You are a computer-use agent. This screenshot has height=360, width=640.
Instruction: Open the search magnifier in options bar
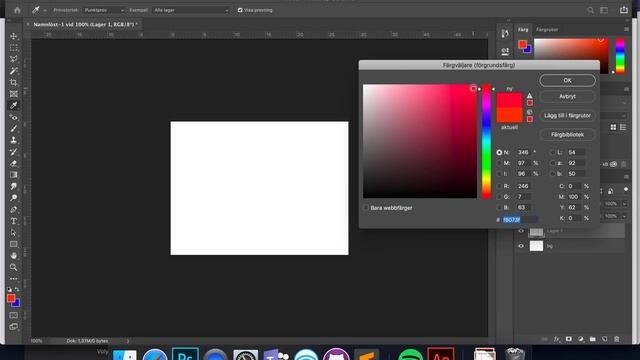pyautogui.click(x=590, y=10)
